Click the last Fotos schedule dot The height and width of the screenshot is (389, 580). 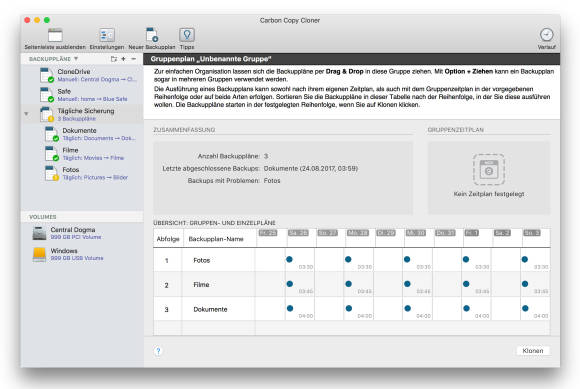[525, 259]
